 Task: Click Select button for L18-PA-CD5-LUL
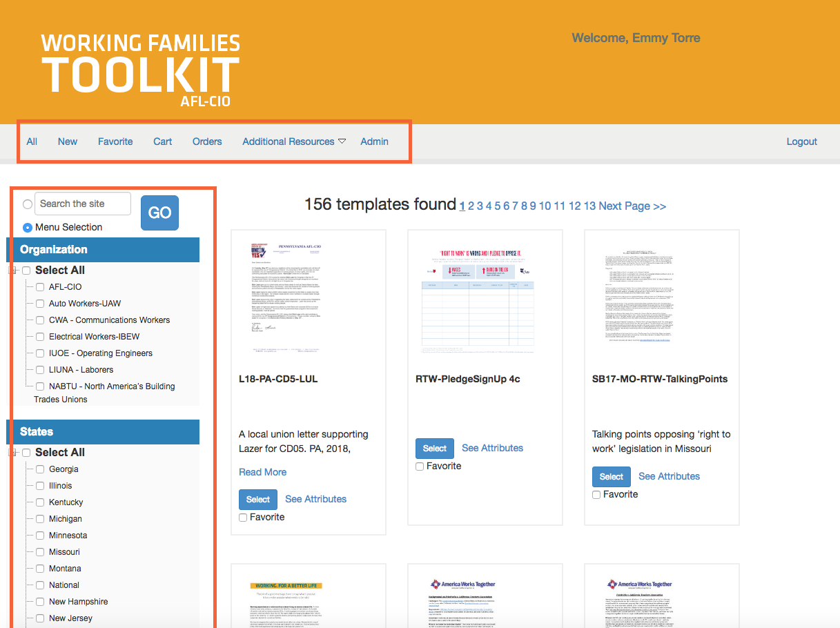point(258,500)
